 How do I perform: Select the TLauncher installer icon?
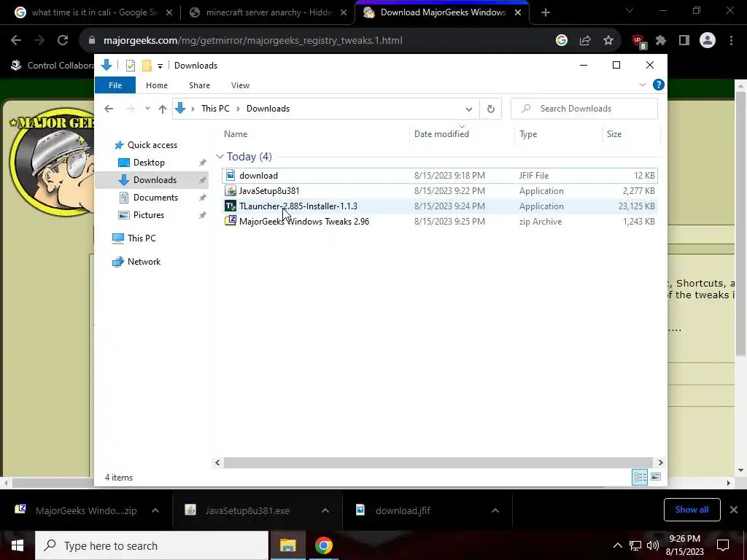point(230,206)
